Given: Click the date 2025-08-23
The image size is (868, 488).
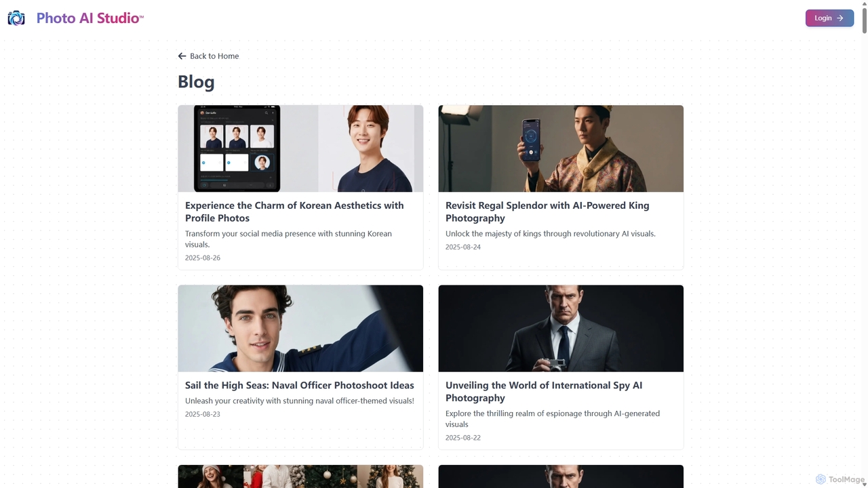Looking at the screenshot, I should (x=203, y=414).
